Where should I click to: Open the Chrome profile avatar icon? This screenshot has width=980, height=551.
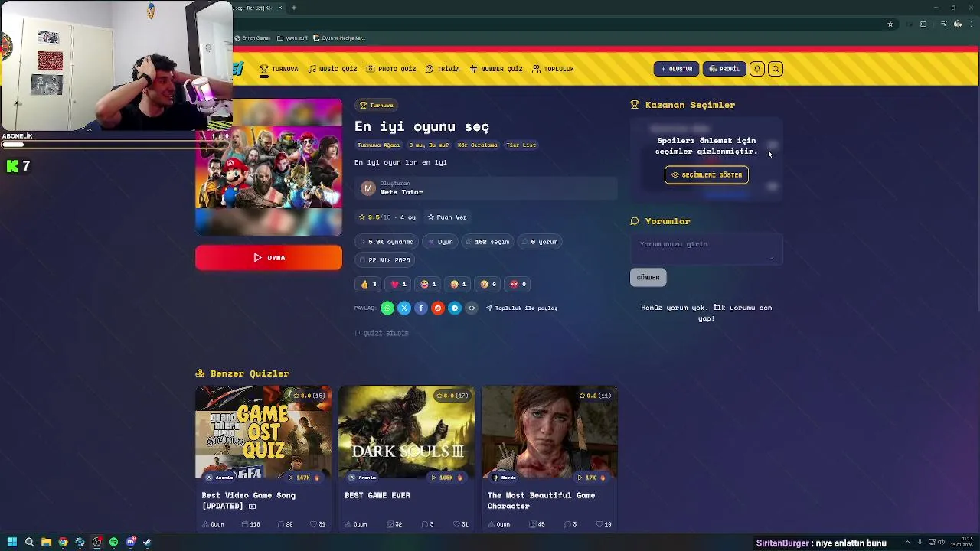[x=958, y=24]
